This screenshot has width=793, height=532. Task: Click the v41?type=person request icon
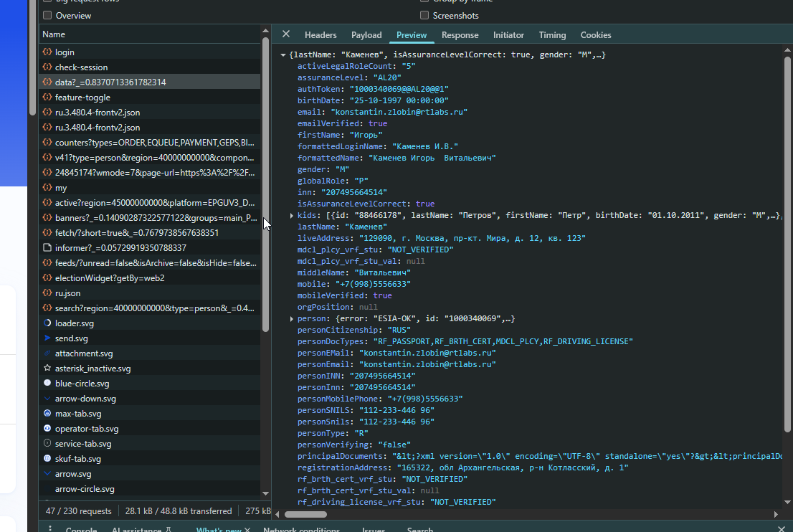click(47, 157)
